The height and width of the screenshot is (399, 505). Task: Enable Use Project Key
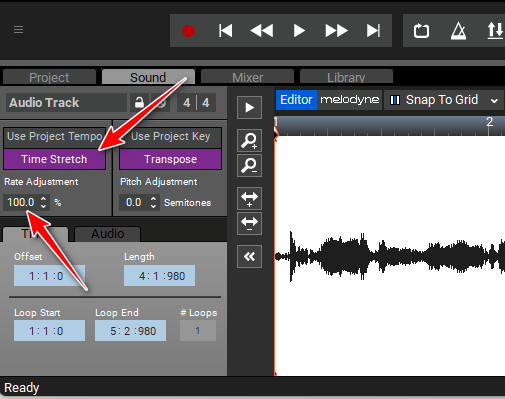[170, 137]
